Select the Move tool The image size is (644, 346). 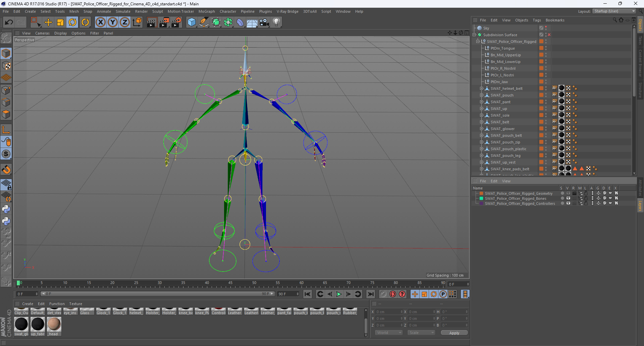[48, 22]
